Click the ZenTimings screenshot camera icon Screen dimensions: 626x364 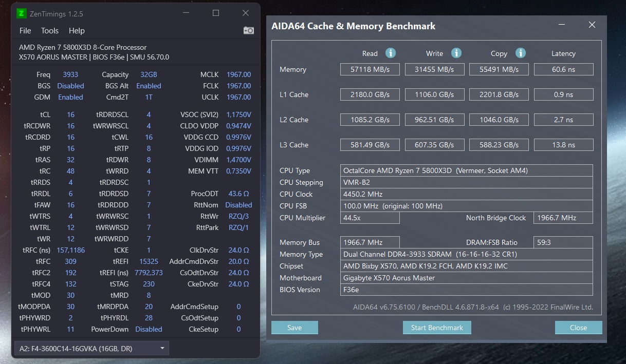[248, 30]
